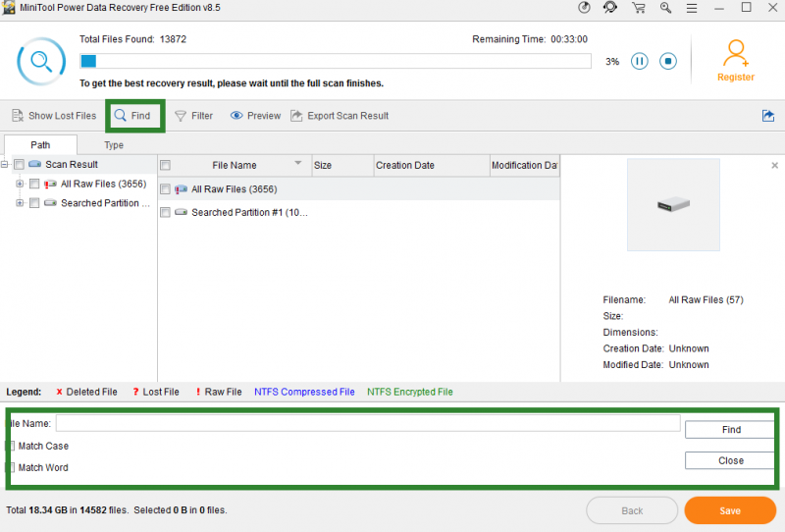Pause the scan
The image size is (785, 532).
pyautogui.click(x=640, y=61)
